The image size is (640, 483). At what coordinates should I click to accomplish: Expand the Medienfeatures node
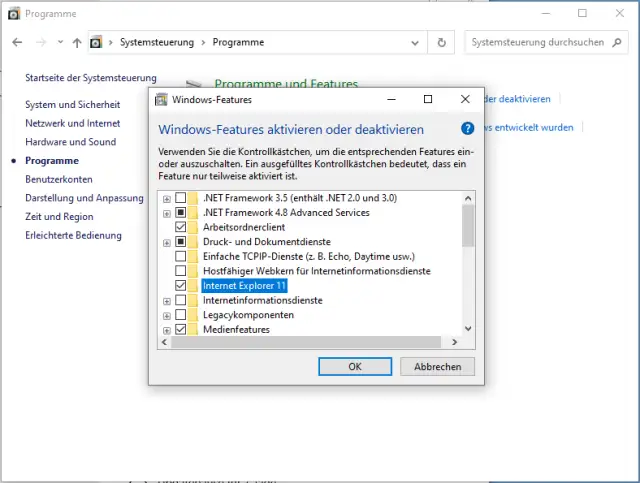tap(167, 330)
